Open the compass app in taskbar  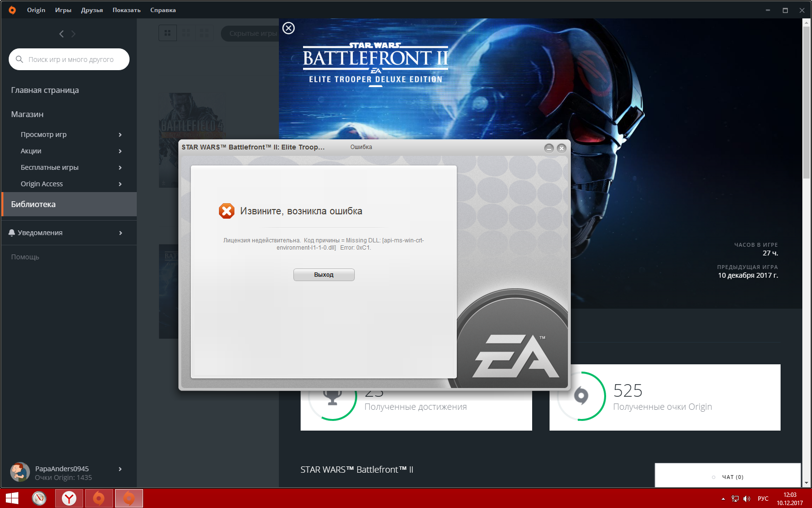click(39, 498)
